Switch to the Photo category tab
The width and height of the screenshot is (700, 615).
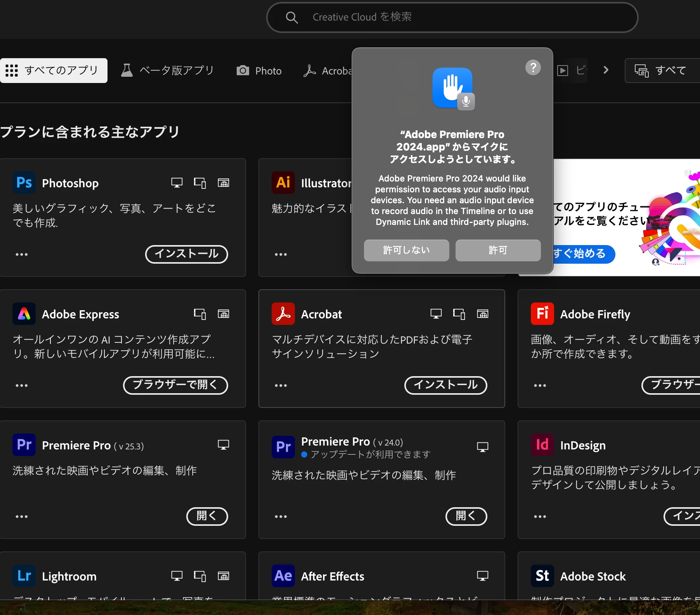click(x=259, y=71)
